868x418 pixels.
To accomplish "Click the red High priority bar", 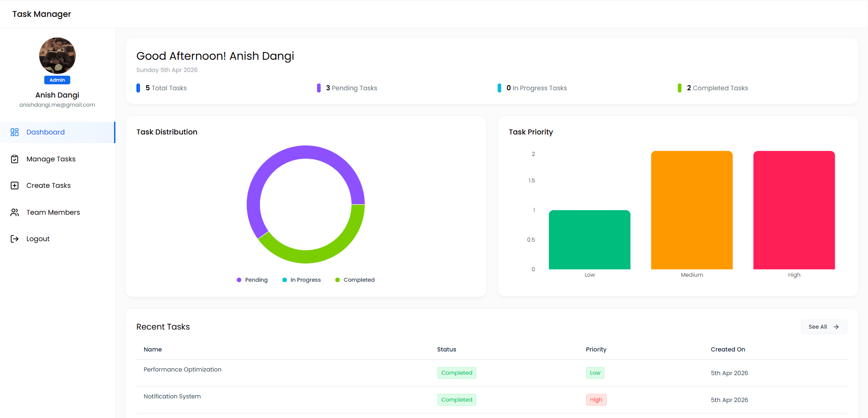I will point(794,210).
